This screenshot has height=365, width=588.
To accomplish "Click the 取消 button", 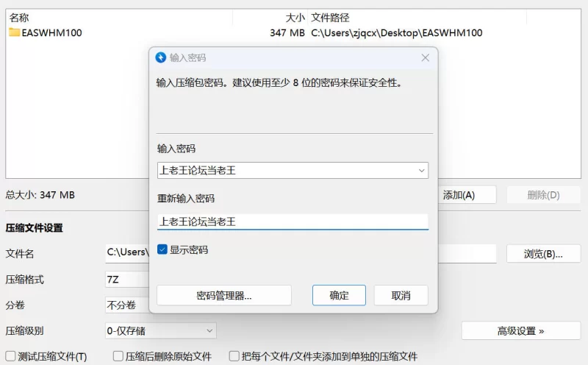I will [401, 295].
